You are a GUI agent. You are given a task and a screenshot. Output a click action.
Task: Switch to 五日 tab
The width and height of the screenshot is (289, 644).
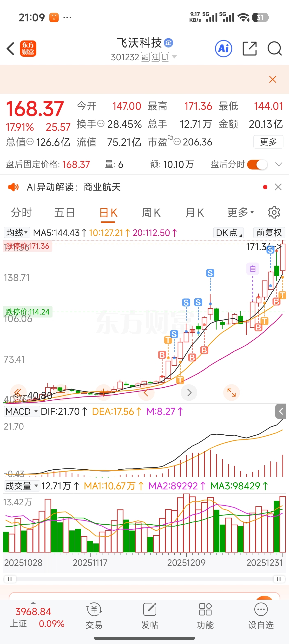[65, 212]
